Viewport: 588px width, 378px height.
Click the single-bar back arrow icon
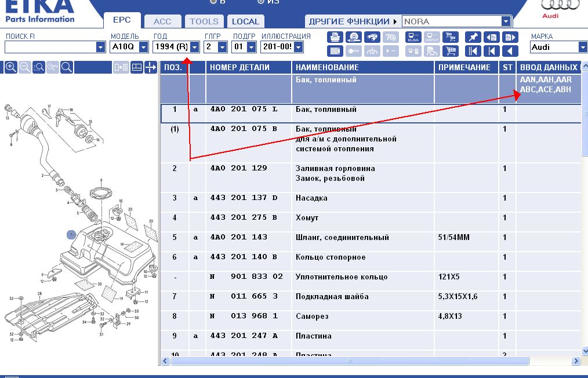pyautogui.click(x=491, y=50)
